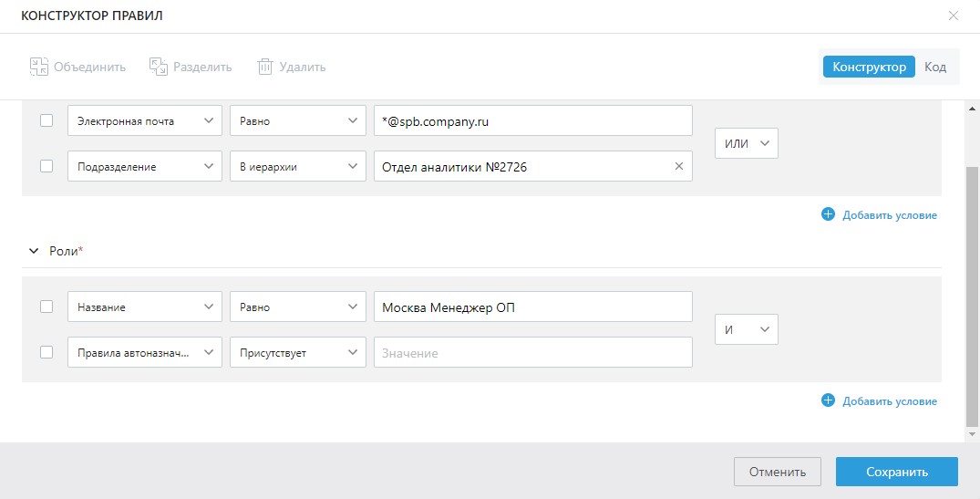Clear the Отдел аналитики №2726 value
Image resolution: width=980 pixels, height=499 pixels.
click(678, 167)
